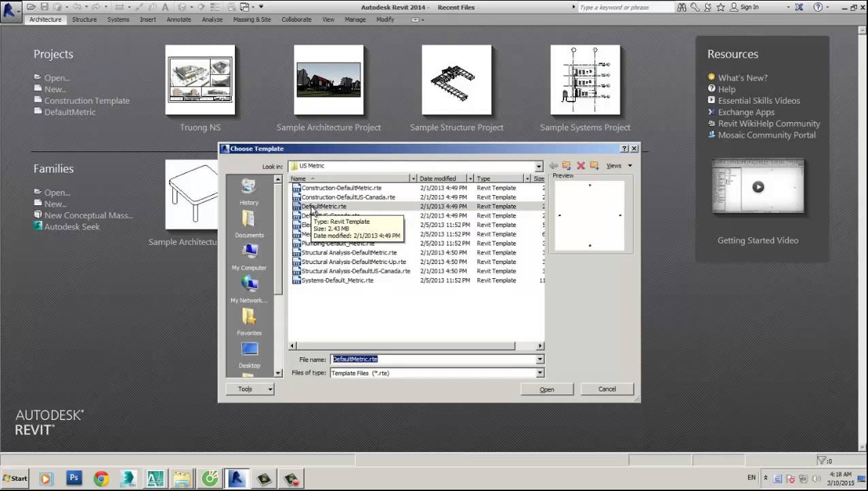Open the Revit WikiHelp Community link

[769, 123]
